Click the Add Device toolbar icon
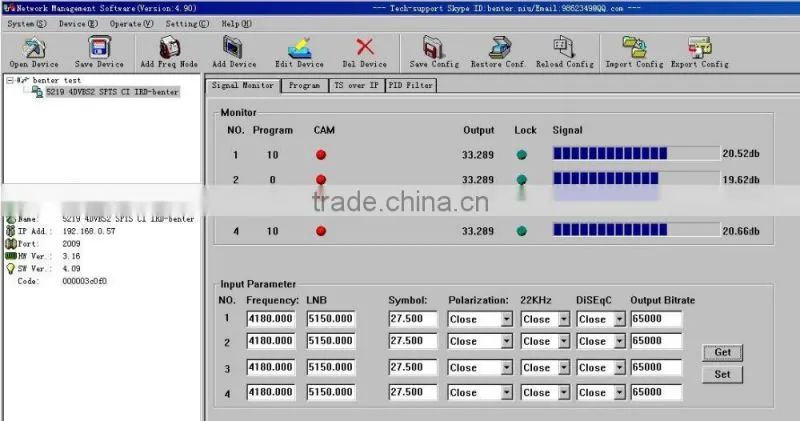 point(233,47)
